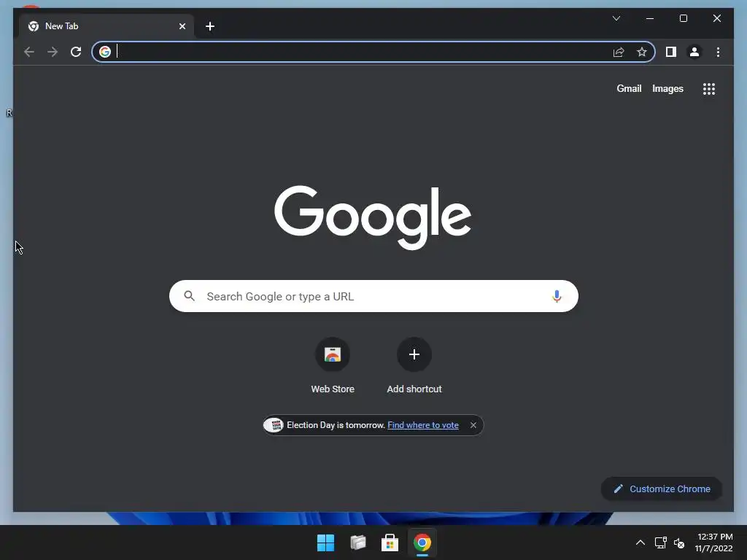Select the New Tab tab
747x560 pixels.
(107, 26)
